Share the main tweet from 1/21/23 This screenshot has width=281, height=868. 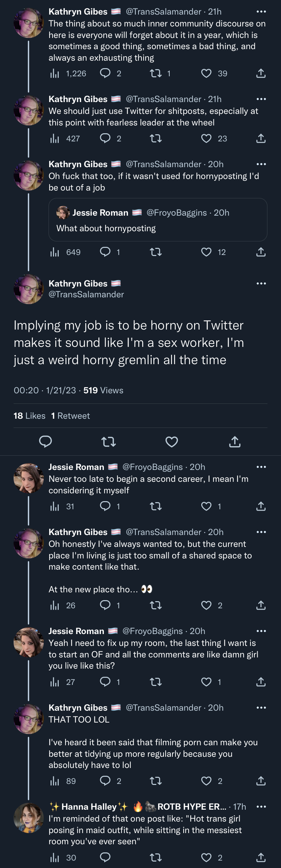click(235, 442)
